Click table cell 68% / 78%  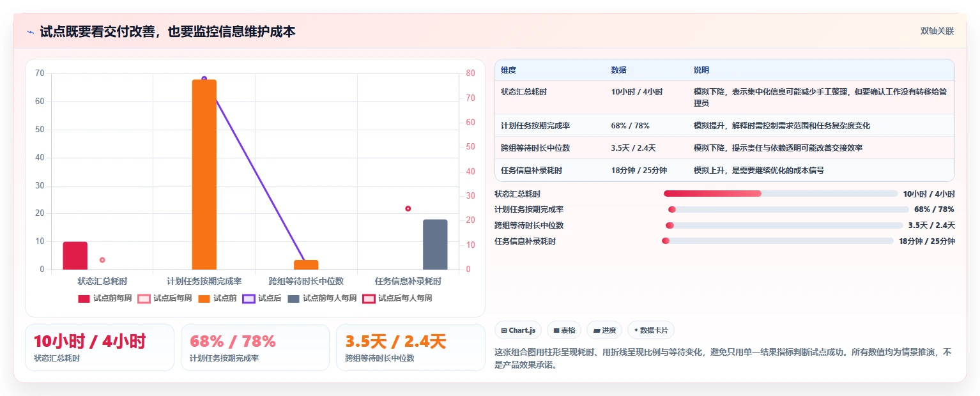630,126
